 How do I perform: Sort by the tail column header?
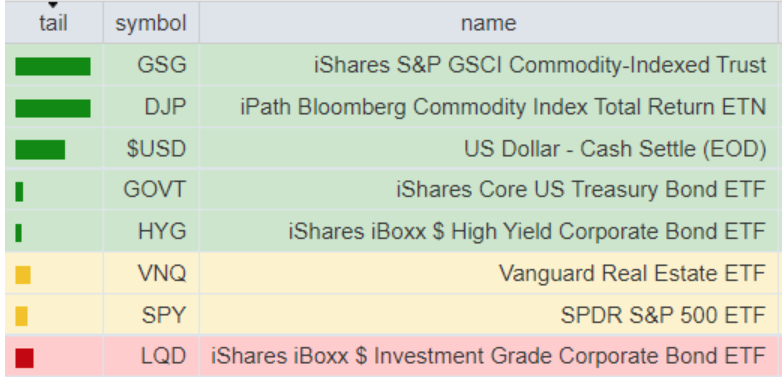tap(53, 22)
